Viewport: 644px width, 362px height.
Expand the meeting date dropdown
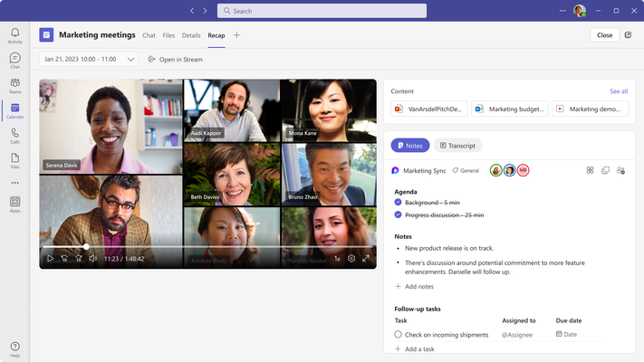coord(88,59)
